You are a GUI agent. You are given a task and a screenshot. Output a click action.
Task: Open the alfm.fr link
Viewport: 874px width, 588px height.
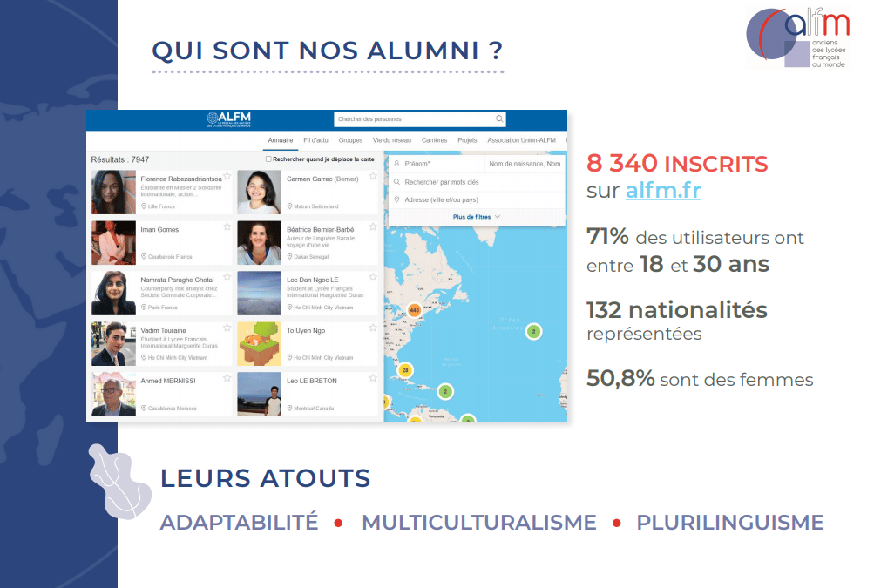663,190
